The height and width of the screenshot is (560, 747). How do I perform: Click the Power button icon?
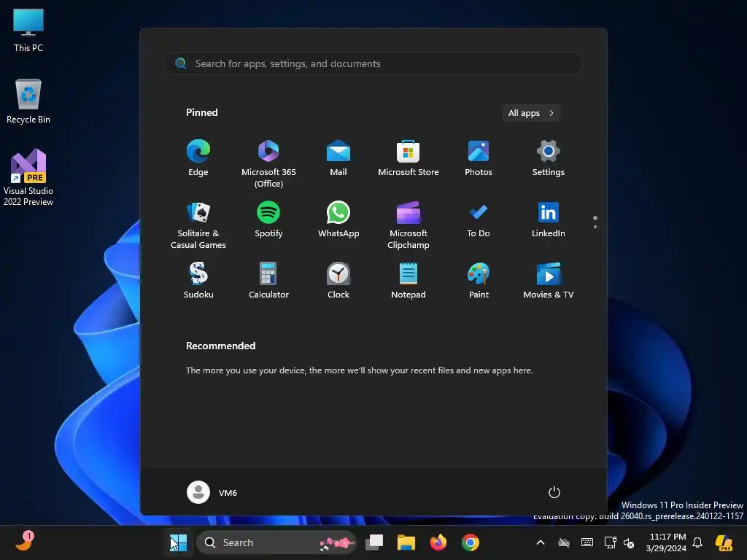(x=554, y=492)
